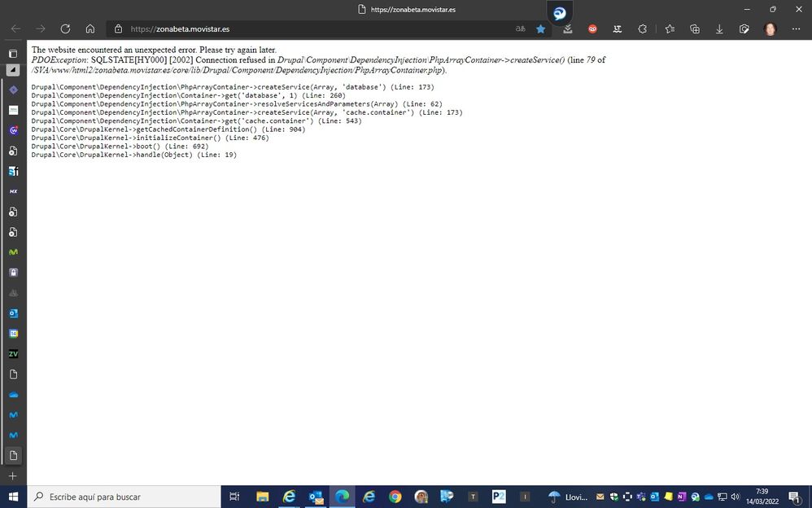Open the Collections panel

click(x=695, y=28)
